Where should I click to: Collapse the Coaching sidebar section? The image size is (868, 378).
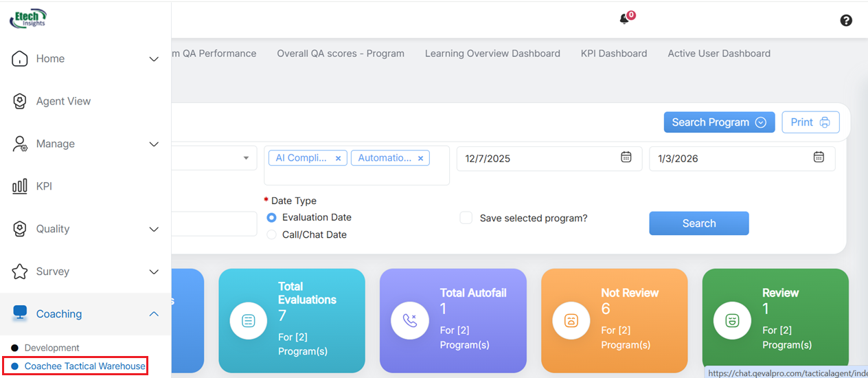point(154,314)
